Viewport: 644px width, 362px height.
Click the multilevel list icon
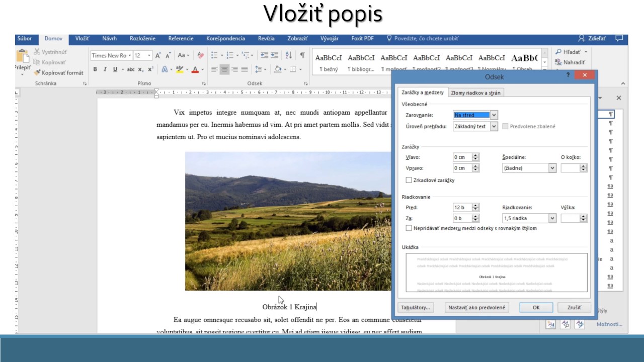246,55
